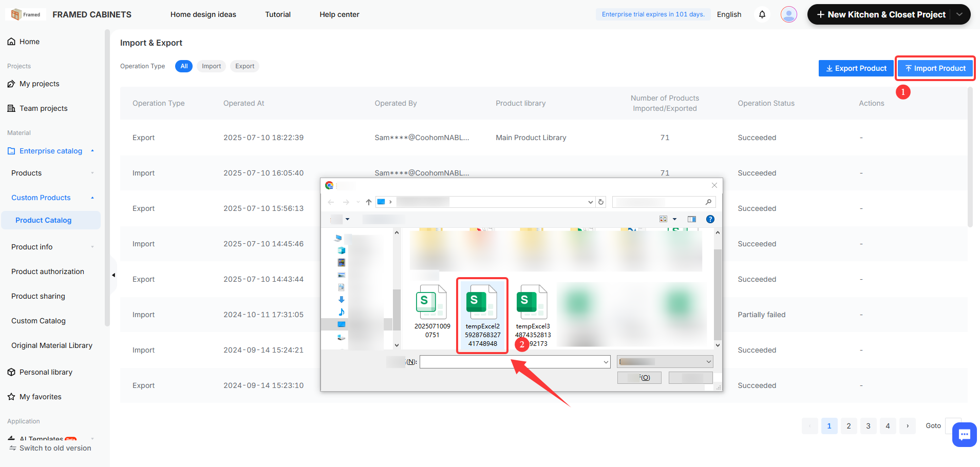Open Product authorization
Viewport: 980px width, 467px height.
[x=48, y=271]
